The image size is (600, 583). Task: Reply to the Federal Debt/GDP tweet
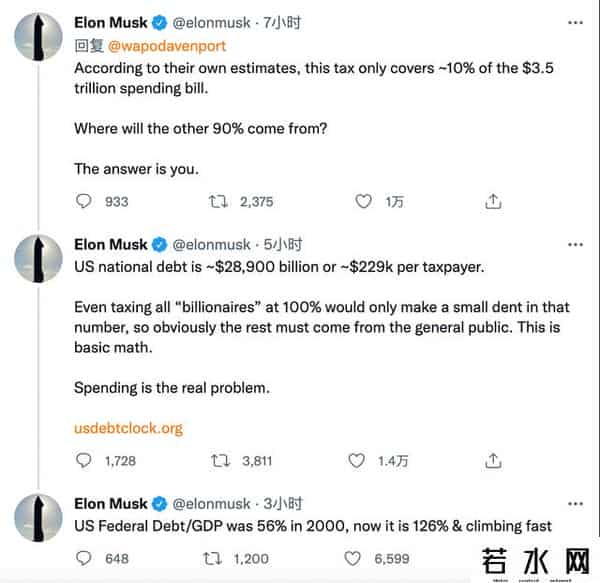[84, 558]
